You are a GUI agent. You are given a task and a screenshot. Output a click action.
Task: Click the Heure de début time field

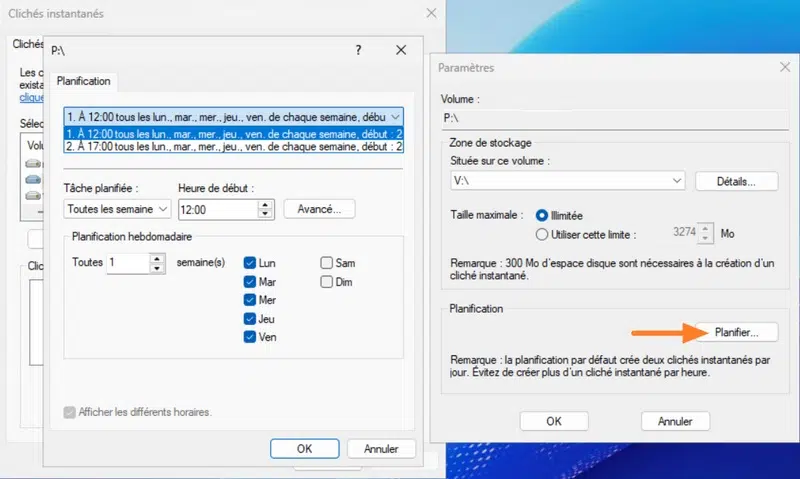click(x=217, y=210)
